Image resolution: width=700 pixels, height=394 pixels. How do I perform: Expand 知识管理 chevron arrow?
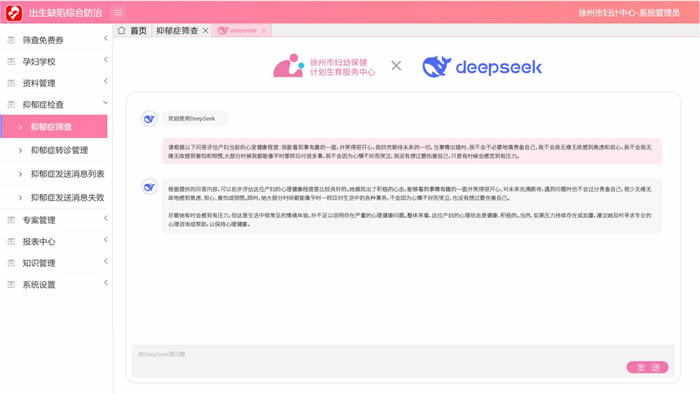point(106,261)
